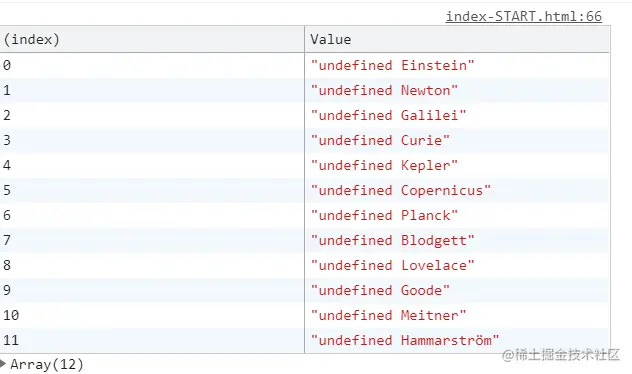This screenshot has height=374, width=632.
Task: Click the "undefined Curie" string value
Action: [380, 140]
